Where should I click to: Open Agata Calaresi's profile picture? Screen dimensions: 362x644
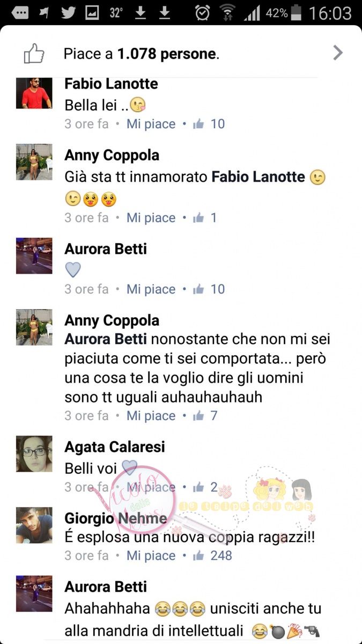[34, 454]
